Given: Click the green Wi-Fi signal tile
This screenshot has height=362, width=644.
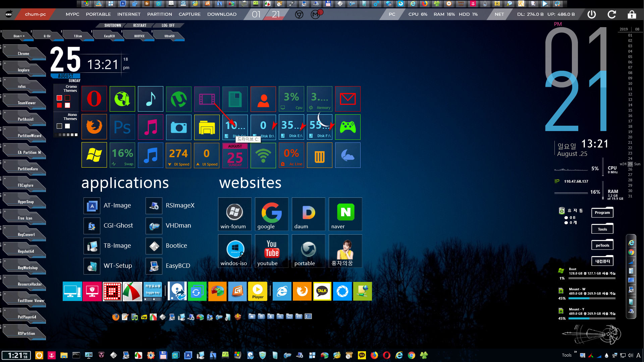Looking at the screenshot, I should [x=263, y=155].
